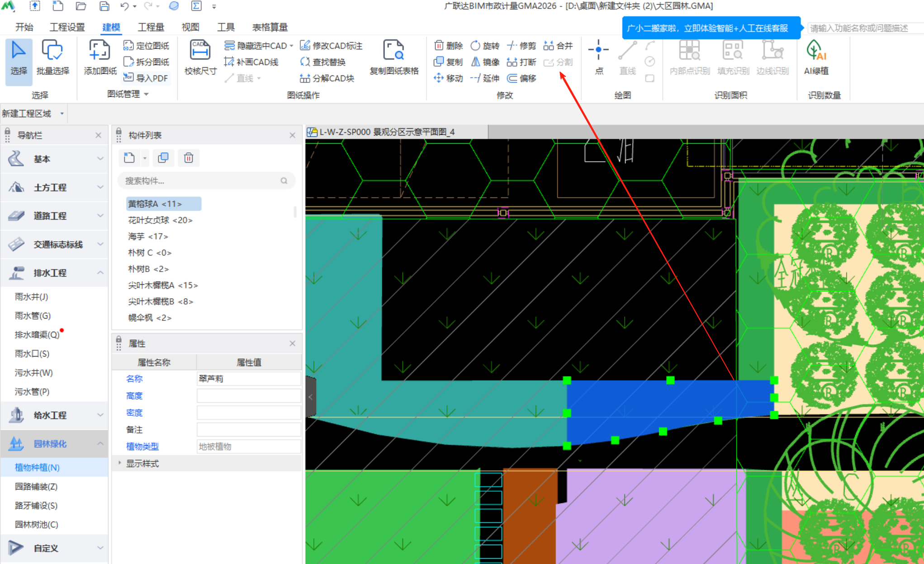Close the 导航栏 panel
This screenshot has height=564, width=924.
pyautogui.click(x=99, y=135)
